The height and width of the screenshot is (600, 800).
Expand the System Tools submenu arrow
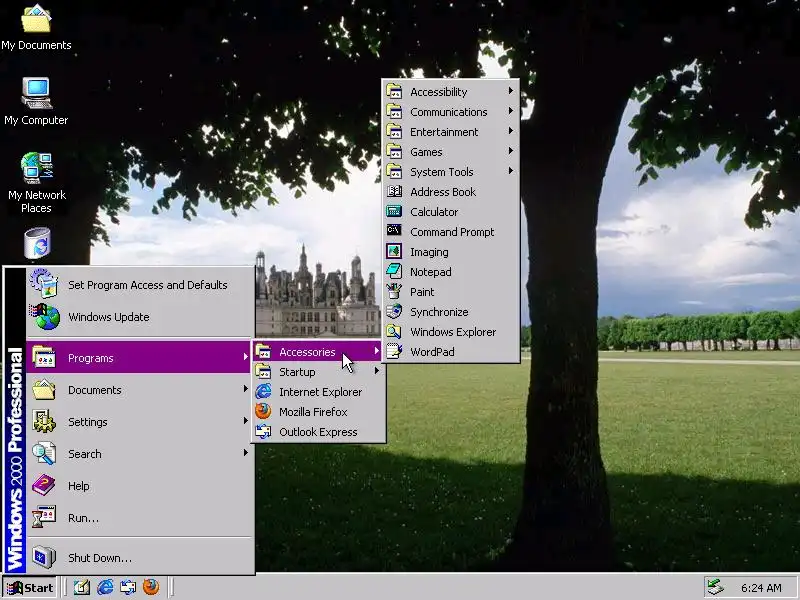[510, 171]
